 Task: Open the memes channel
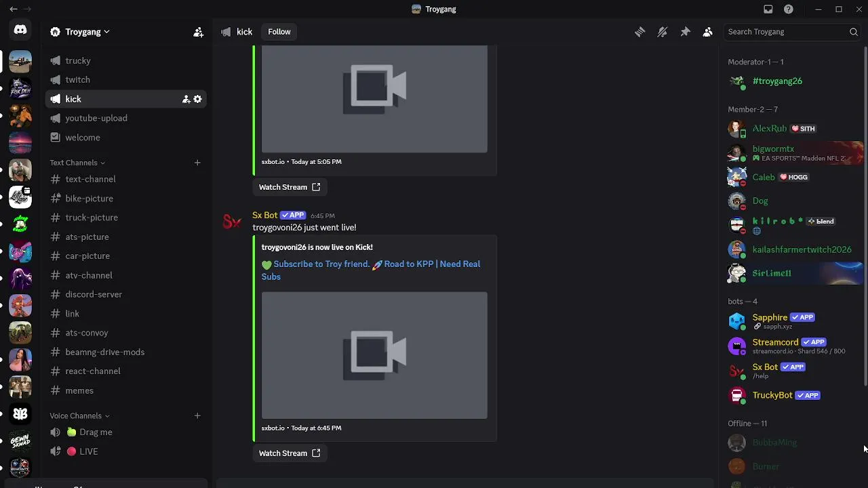tap(126, 390)
